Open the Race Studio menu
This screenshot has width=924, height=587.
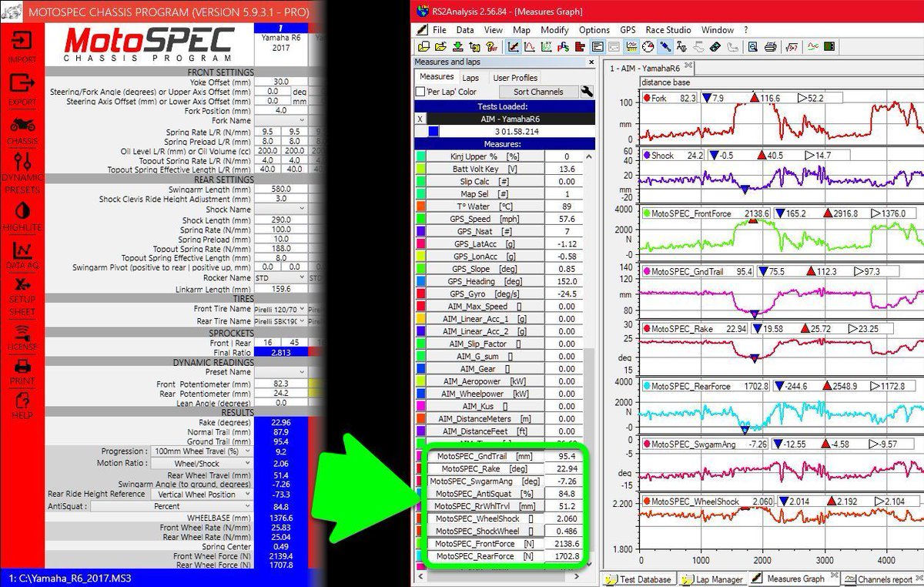pos(668,30)
